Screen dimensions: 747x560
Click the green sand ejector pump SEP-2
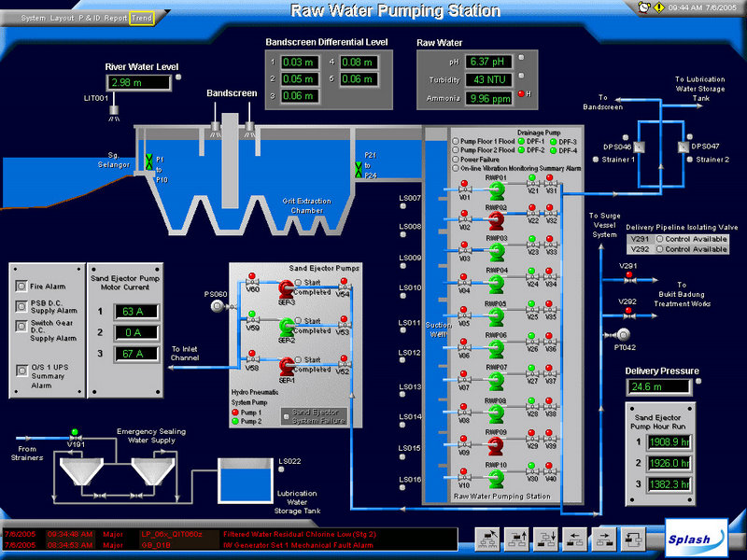tap(286, 328)
